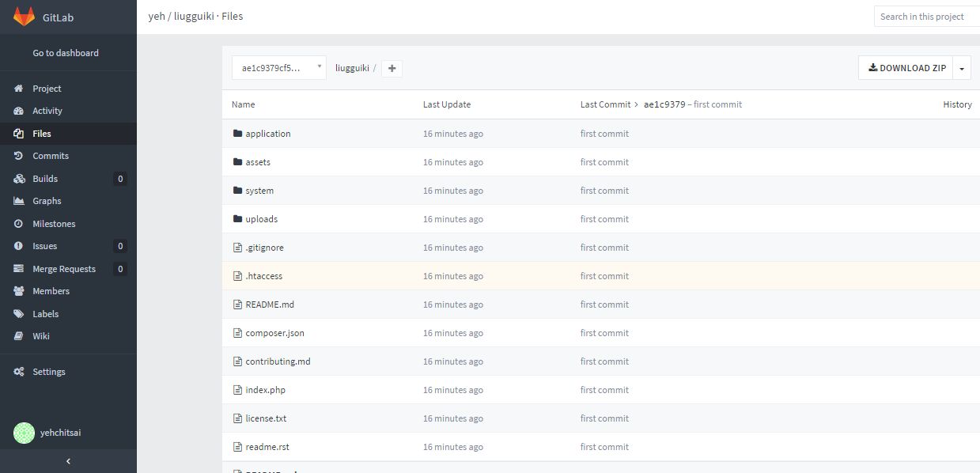Collapse the sidebar with the bottom chevron

(68, 461)
